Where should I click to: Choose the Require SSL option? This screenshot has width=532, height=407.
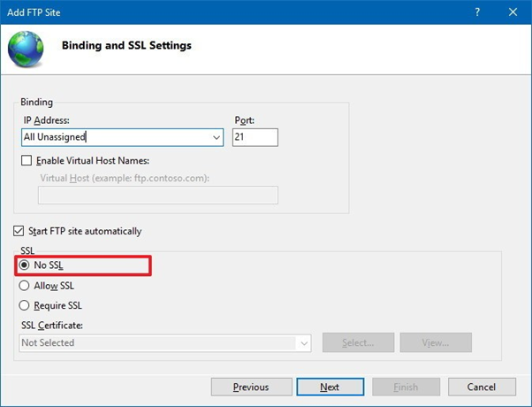pos(24,305)
